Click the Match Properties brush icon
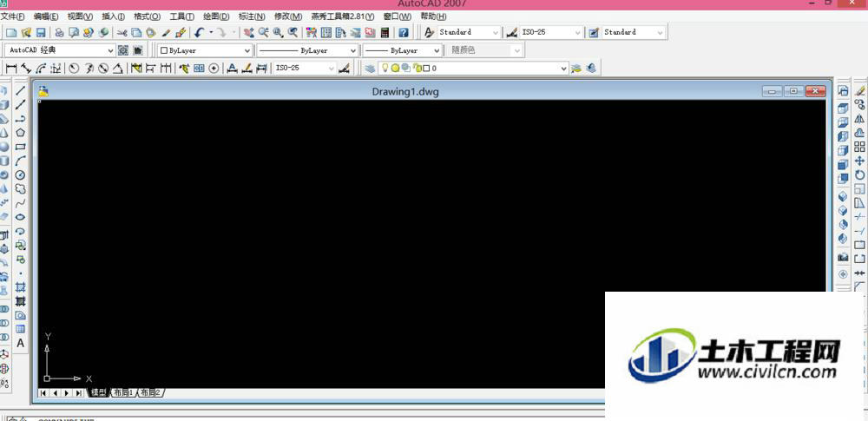 pos(166,33)
